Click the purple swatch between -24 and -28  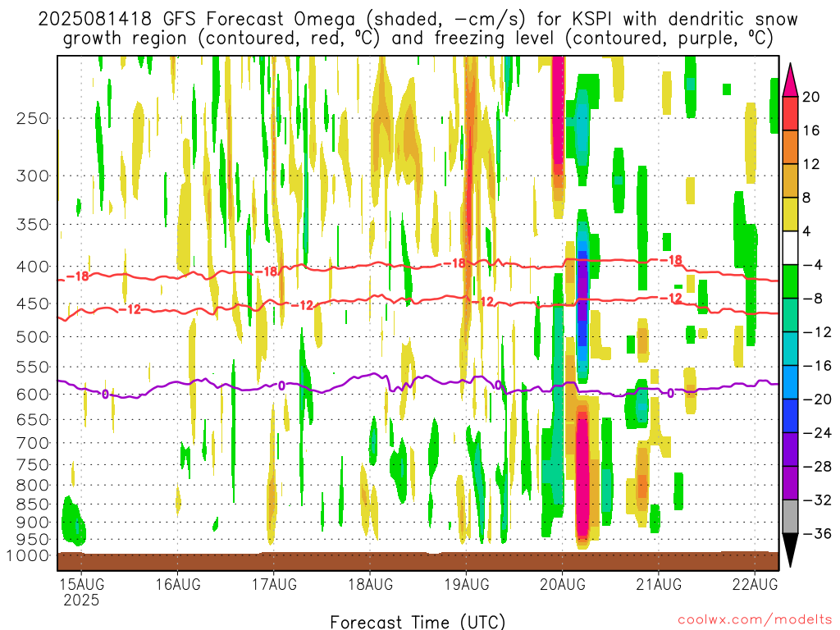click(790, 449)
